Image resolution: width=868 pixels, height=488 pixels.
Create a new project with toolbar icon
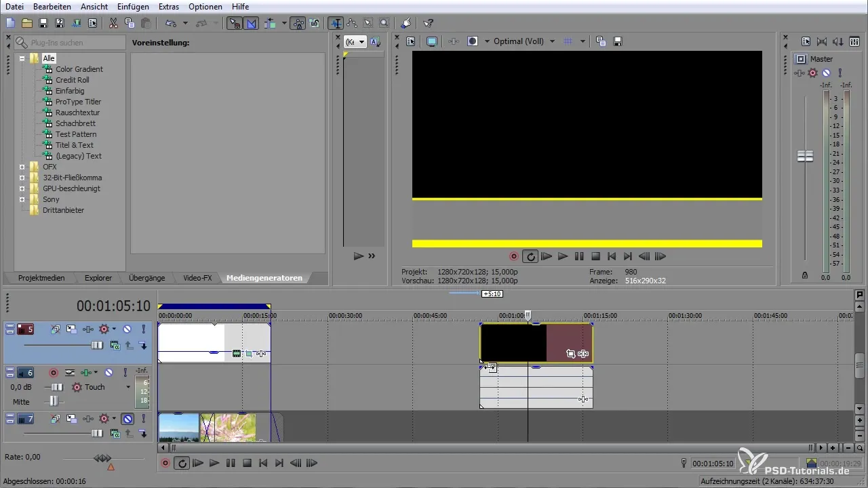(x=10, y=23)
